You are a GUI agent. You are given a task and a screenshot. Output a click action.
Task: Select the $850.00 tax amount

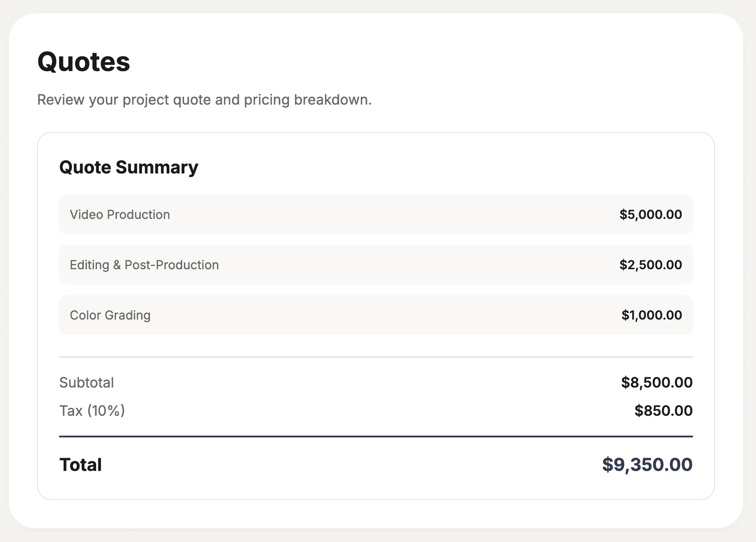(663, 411)
